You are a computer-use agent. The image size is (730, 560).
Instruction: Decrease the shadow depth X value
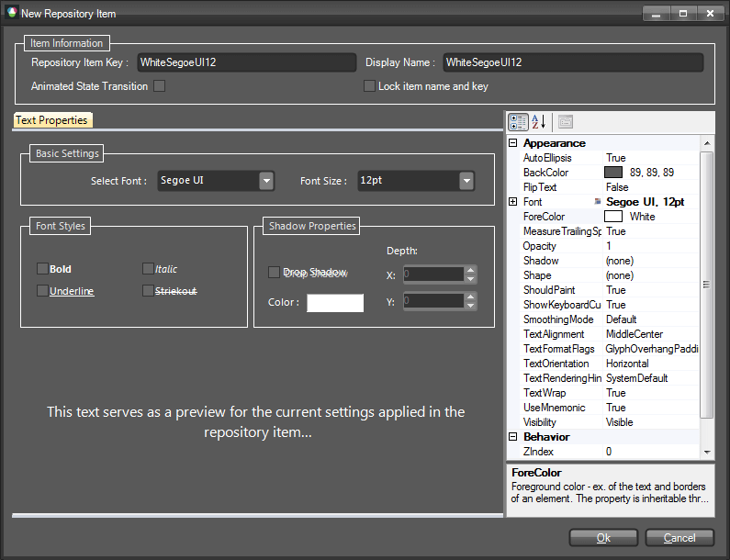pos(471,279)
